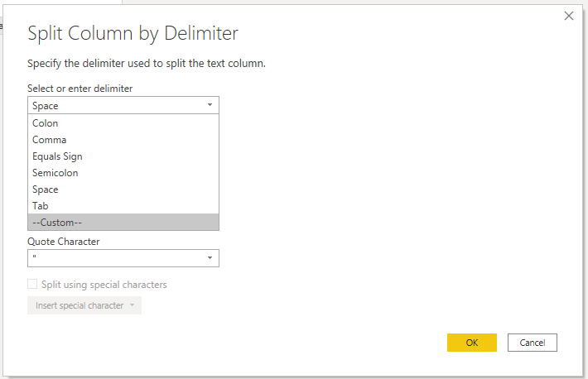Toggle Split using special characters checkbox
This screenshot has height=379, width=588.
pyautogui.click(x=32, y=284)
